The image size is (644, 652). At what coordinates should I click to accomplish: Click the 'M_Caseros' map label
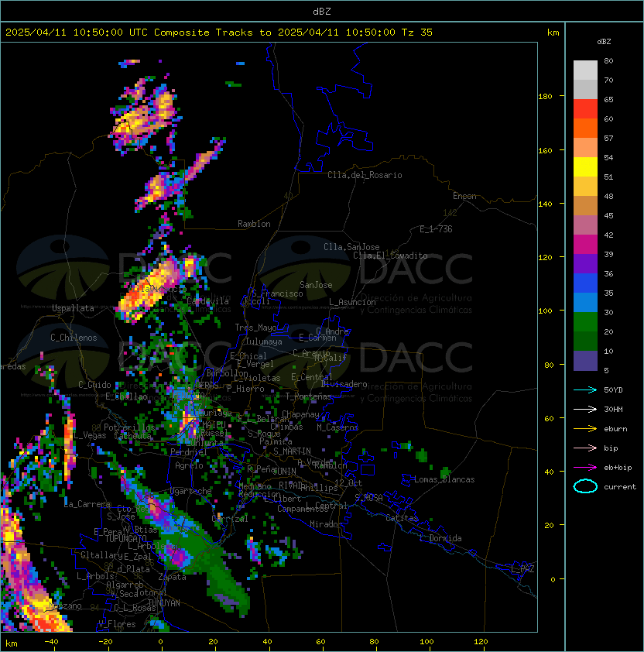[x=337, y=427]
